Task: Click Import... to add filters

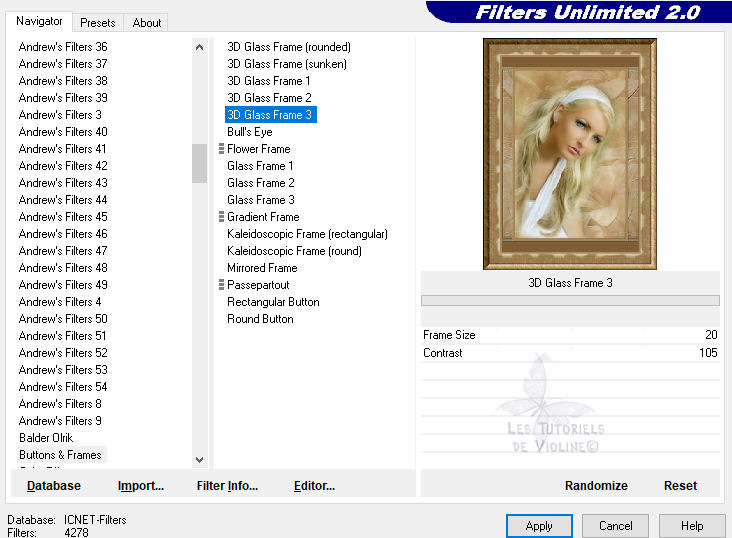Action: pos(140,485)
